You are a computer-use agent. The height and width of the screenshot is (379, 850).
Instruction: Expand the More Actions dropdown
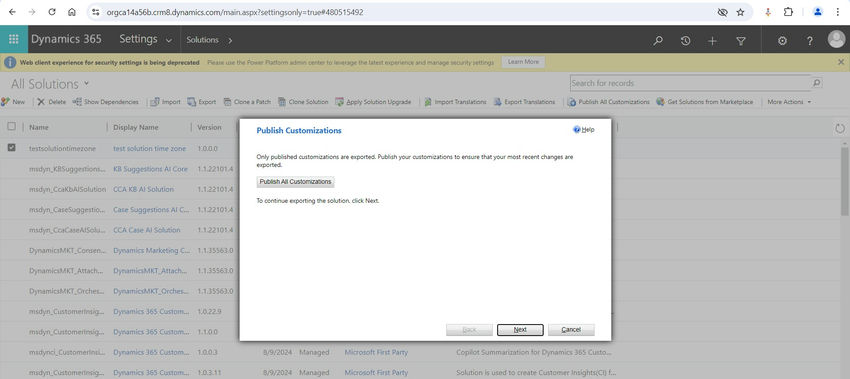pos(789,102)
